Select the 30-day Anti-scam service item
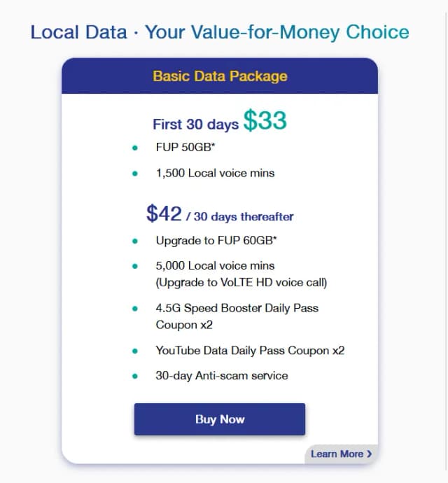This screenshot has height=483, width=448. click(x=222, y=376)
